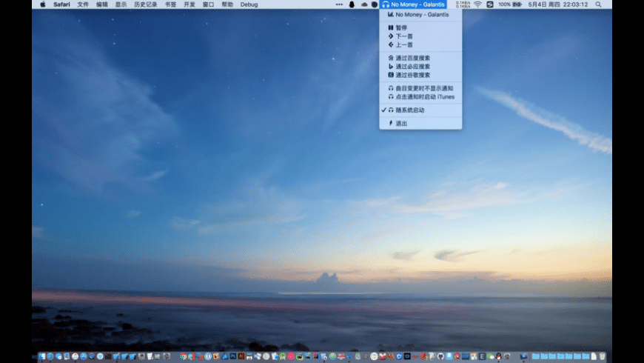This screenshot has height=363, width=644.
Task: Uncheck 随系统启动 launch at login
Action: [x=410, y=110]
